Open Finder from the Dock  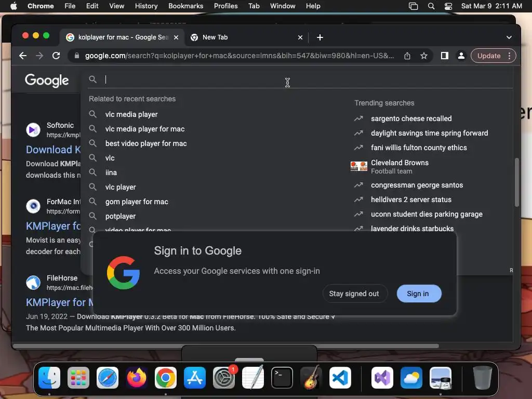coord(49,378)
